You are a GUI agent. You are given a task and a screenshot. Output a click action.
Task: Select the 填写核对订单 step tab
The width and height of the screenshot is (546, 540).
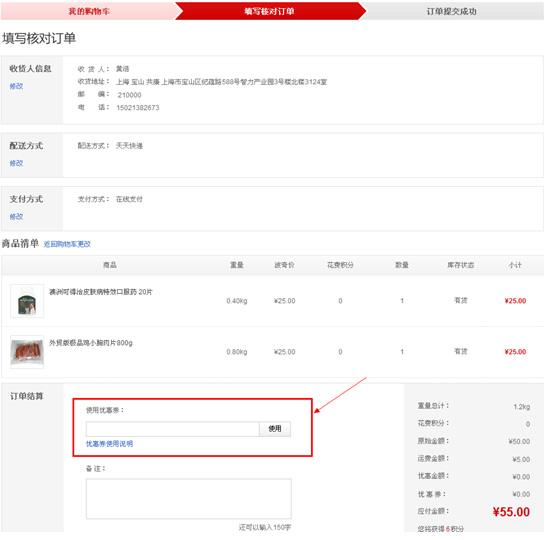coord(269,11)
